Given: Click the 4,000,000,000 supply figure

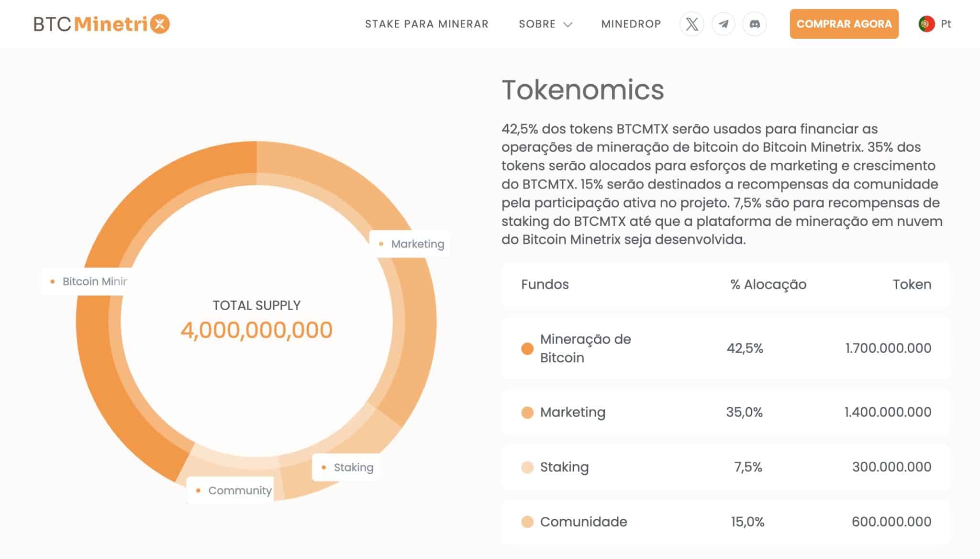Looking at the screenshot, I should pos(256,330).
